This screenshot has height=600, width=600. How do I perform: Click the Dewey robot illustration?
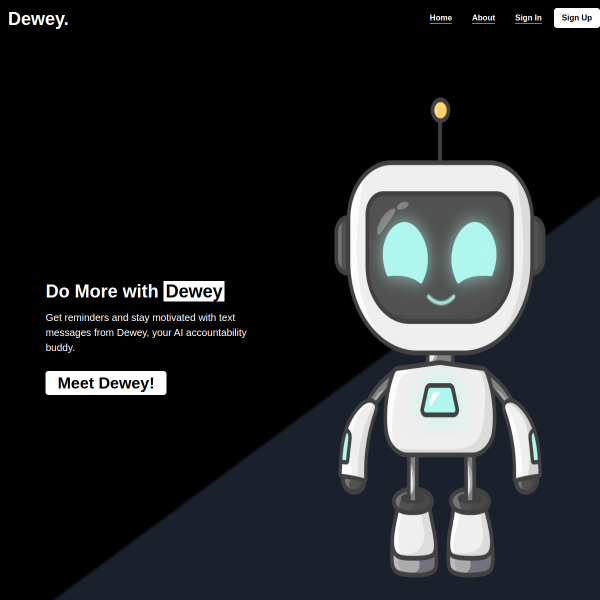[440, 338]
